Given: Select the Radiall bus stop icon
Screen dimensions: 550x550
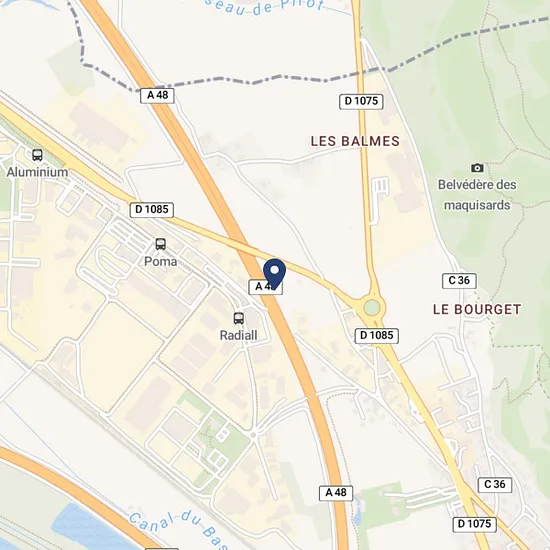Looking at the screenshot, I should coord(239,318).
